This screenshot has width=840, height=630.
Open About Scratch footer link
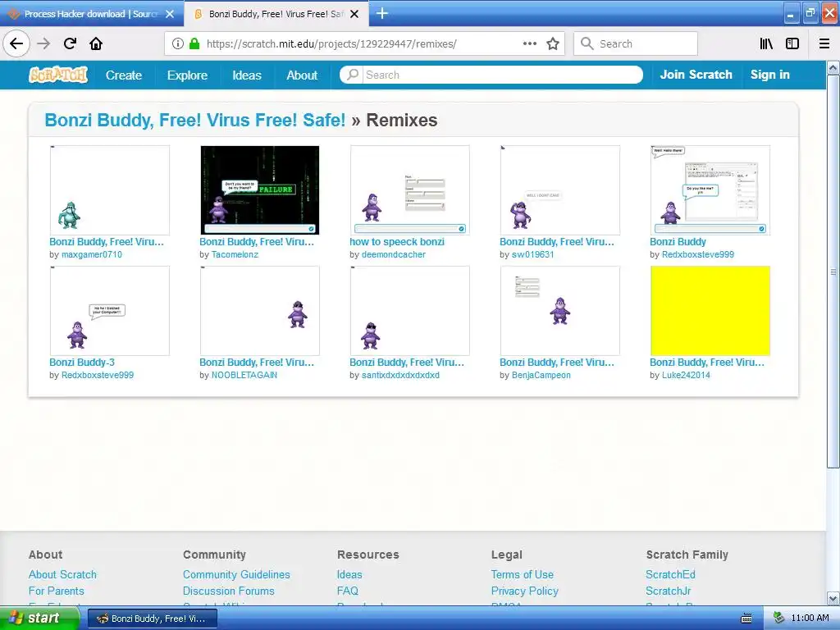[x=62, y=574]
